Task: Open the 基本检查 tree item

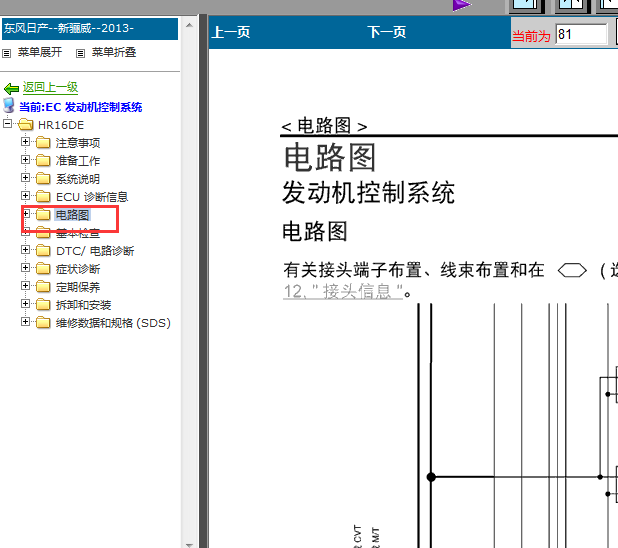Action: coord(78,233)
